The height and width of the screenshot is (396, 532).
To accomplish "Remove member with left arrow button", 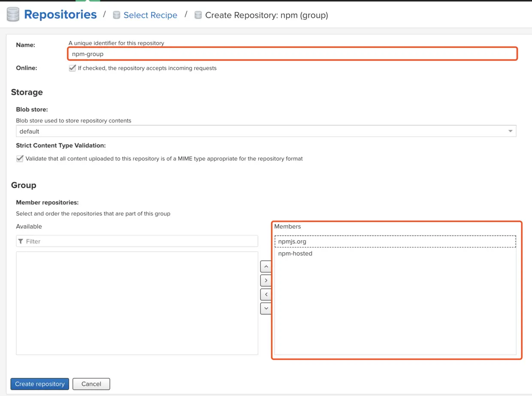I will click(266, 294).
